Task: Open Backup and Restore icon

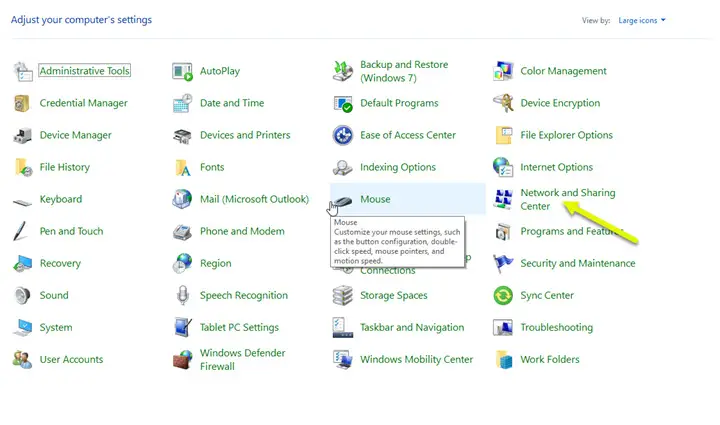Action: [343, 71]
